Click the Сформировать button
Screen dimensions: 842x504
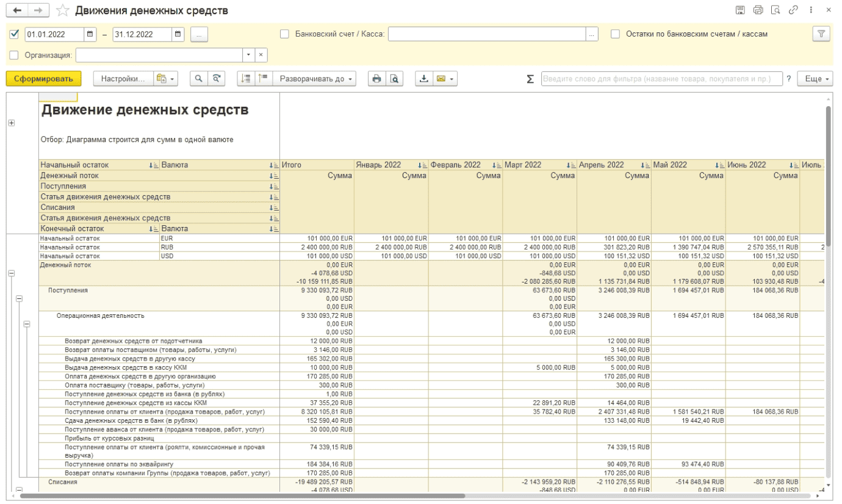(x=43, y=79)
